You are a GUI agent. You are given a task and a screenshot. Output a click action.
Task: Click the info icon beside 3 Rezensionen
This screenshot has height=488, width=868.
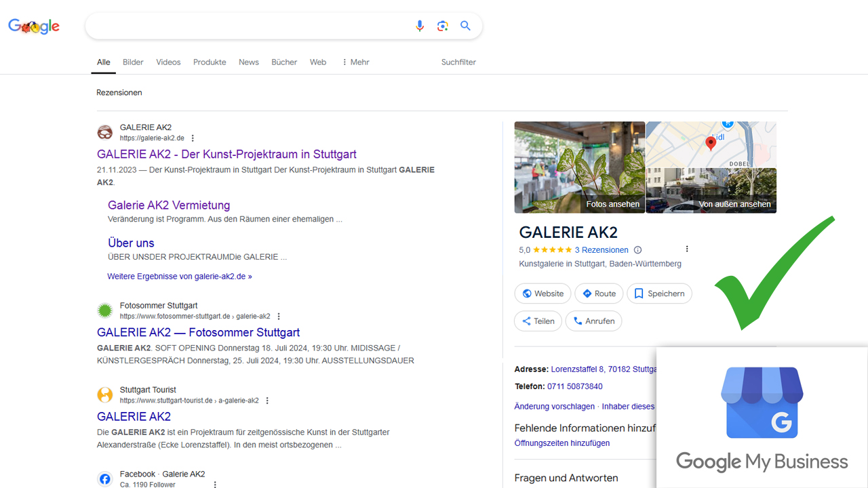[x=637, y=250]
